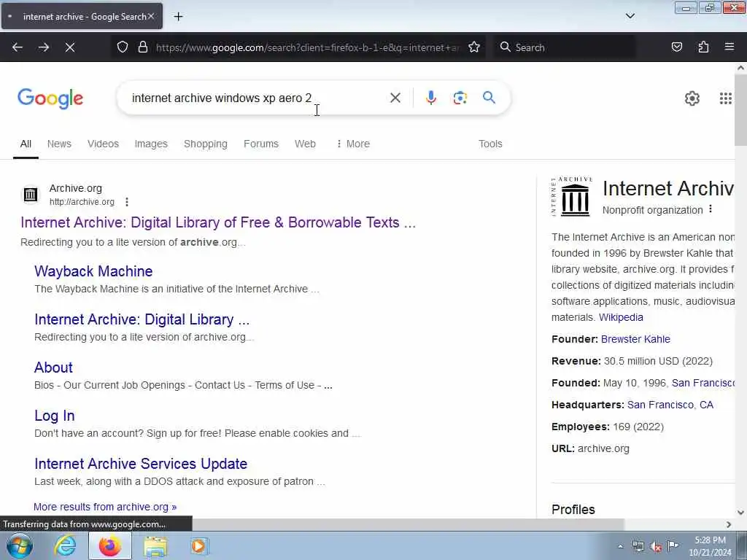Click the horizontal page scrollbar thumb
This screenshot has height=560, width=747.
coord(408,524)
